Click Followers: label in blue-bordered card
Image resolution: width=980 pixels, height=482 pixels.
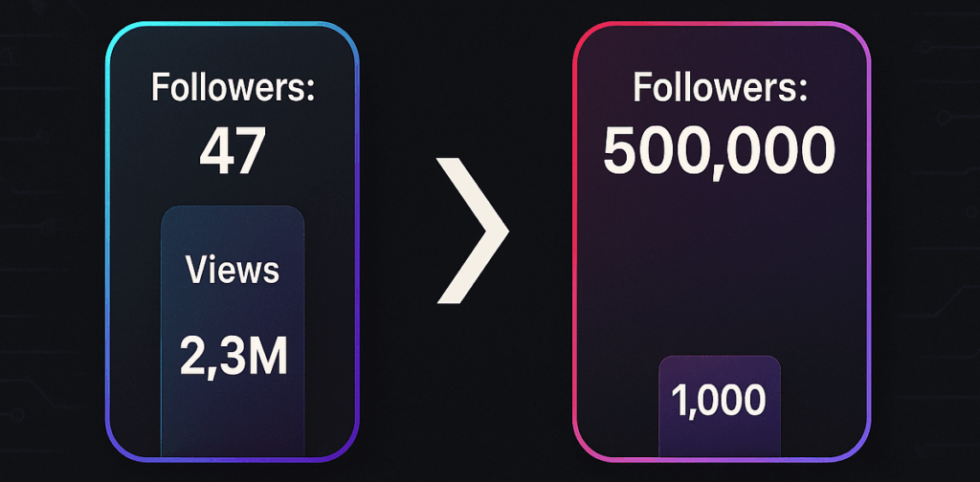pos(233,87)
